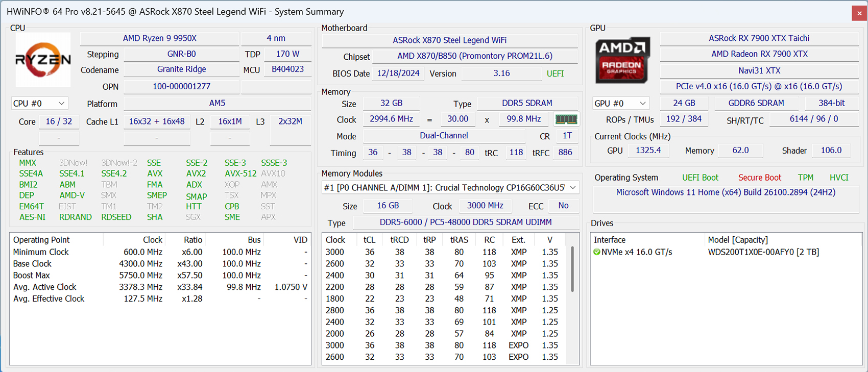Close the System Summary window

coord(859,13)
